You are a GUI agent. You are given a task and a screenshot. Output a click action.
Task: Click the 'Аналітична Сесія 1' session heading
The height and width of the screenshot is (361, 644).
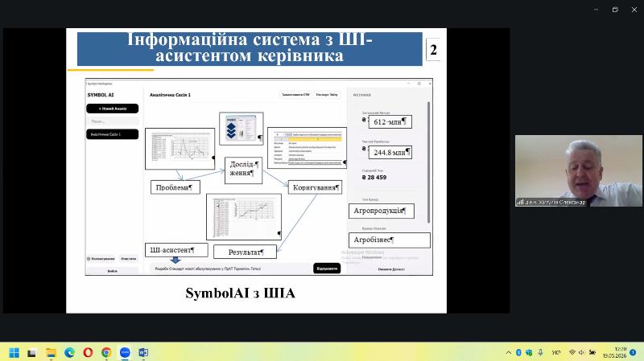pyautogui.click(x=170, y=95)
